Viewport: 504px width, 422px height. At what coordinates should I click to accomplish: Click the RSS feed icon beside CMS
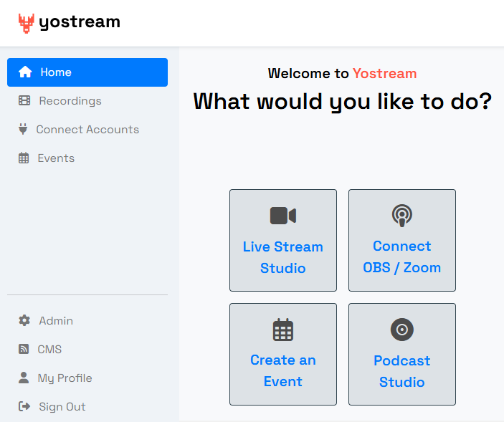(24, 350)
